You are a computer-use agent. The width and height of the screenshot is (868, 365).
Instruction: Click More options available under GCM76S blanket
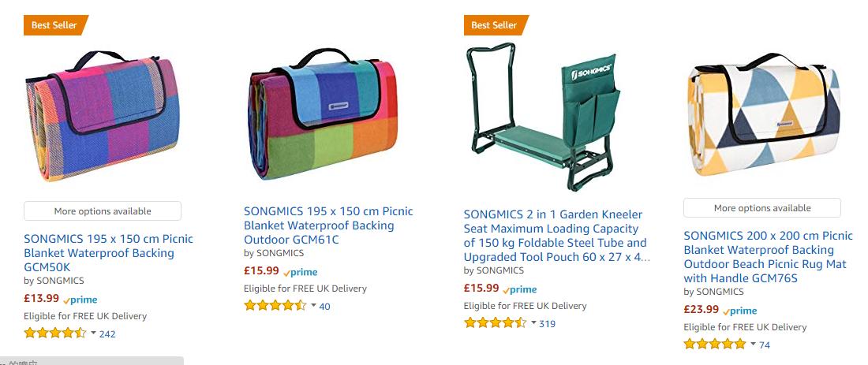click(x=762, y=208)
